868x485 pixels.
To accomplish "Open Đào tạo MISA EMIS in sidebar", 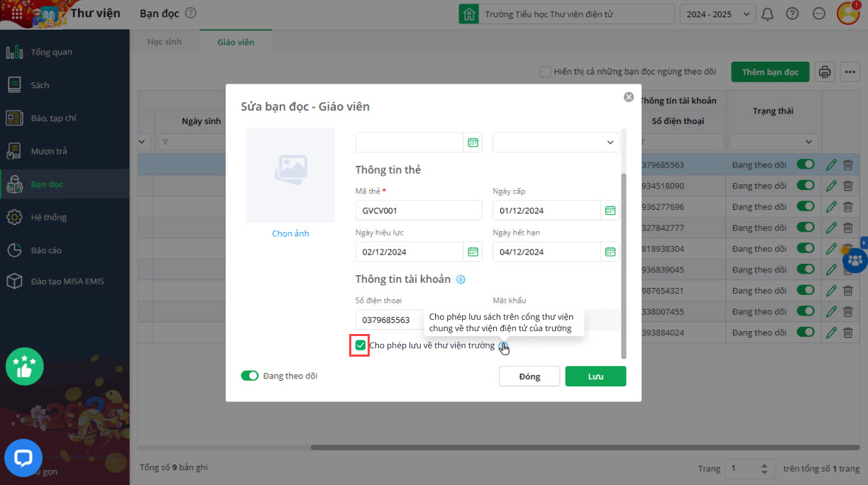I will tap(65, 281).
